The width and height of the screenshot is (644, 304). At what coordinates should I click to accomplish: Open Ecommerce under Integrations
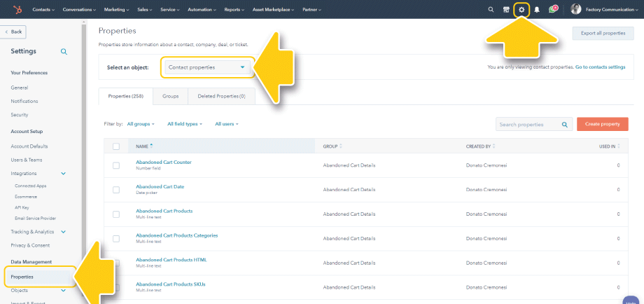click(26, 197)
